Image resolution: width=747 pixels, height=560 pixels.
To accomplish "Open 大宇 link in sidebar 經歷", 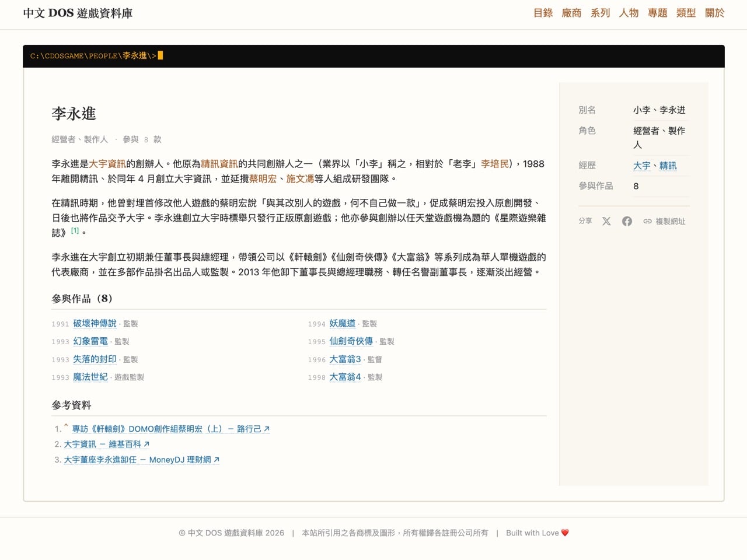I will pos(642,166).
